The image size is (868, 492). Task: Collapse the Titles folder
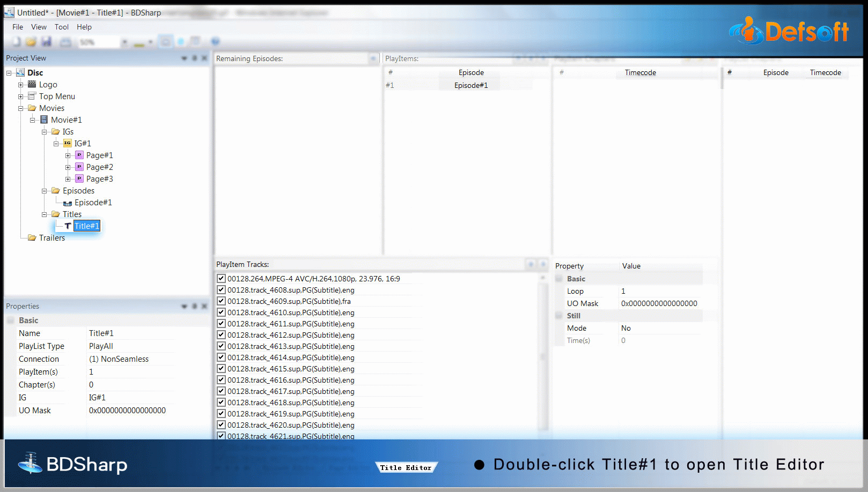tap(44, 214)
